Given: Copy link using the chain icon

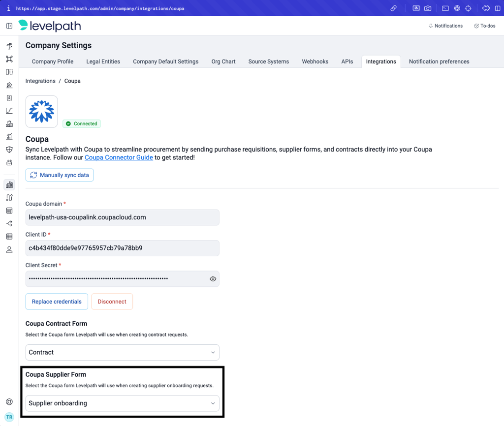Looking at the screenshot, I should (394, 8).
